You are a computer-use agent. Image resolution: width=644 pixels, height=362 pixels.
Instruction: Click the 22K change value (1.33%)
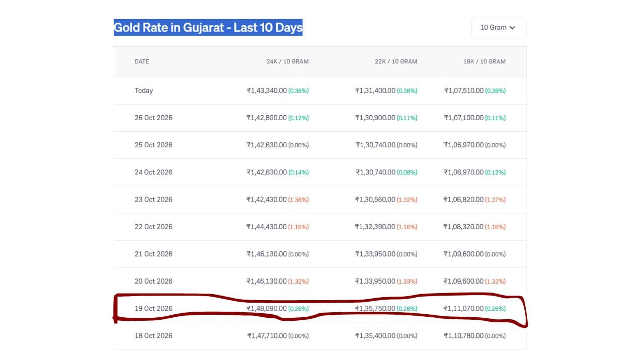407,282
